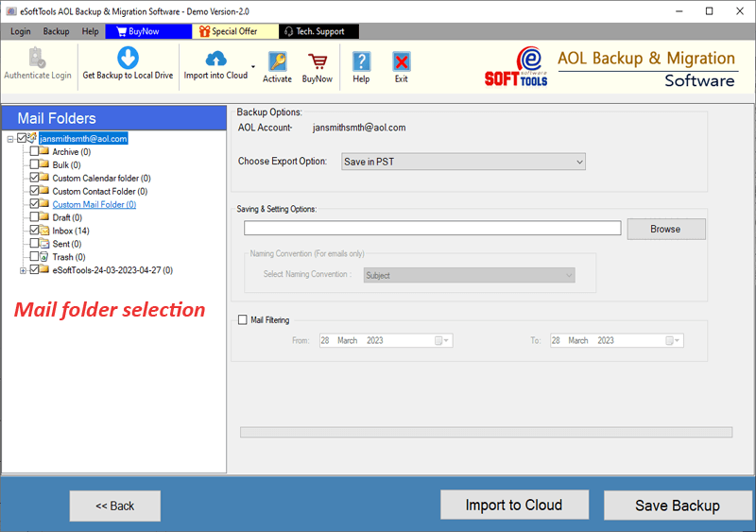Viewport: 756px width, 532px height.
Task: Select the Archive (0) tree row
Action: [x=72, y=151]
